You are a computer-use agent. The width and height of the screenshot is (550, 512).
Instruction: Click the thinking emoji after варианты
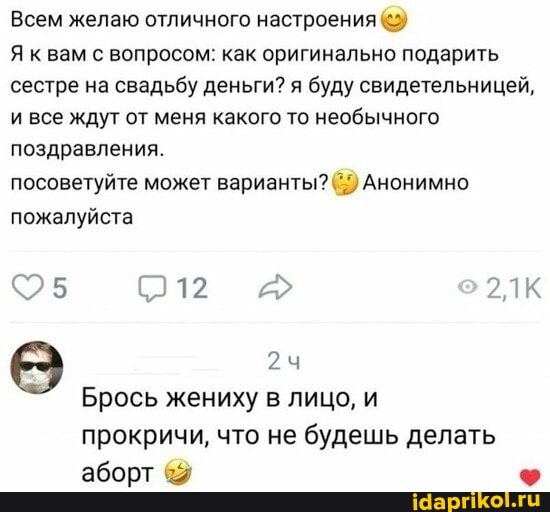344,183
